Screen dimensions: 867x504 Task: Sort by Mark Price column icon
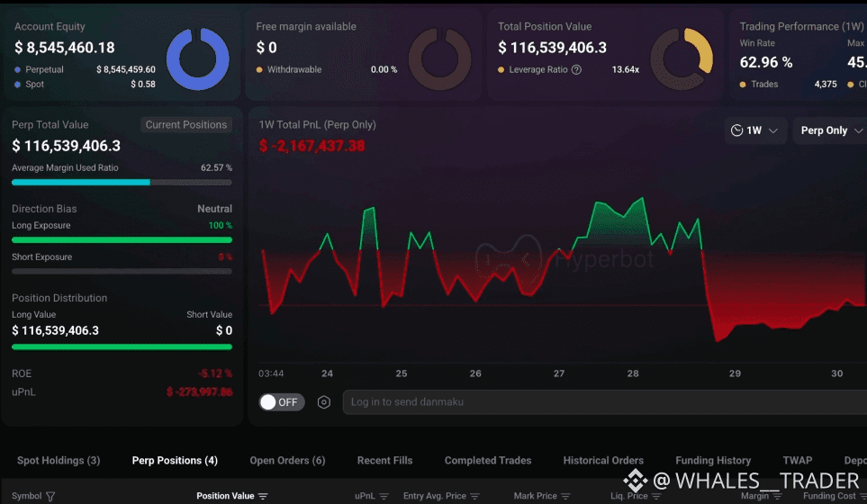point(565,496)
